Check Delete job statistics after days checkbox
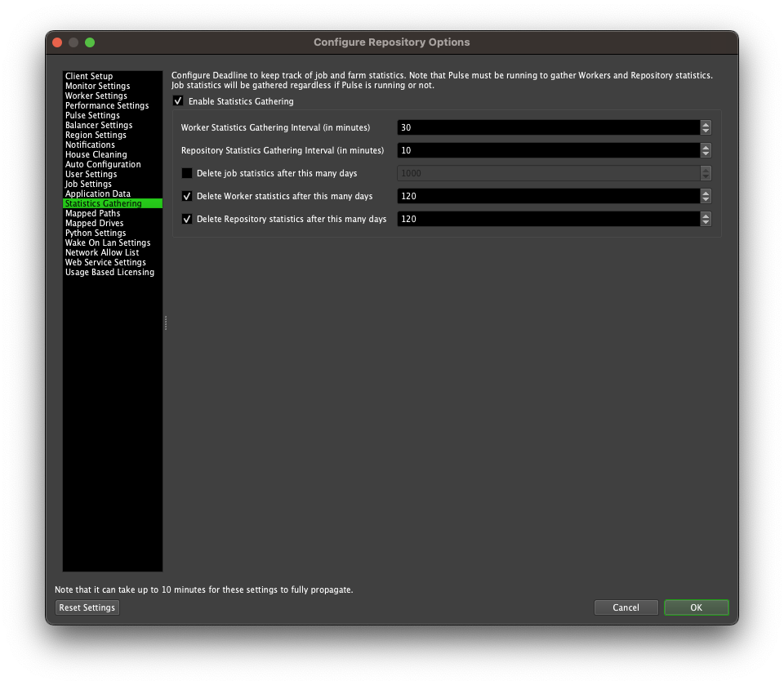This screenshot has height=685, width=784. tap(187, 173)
